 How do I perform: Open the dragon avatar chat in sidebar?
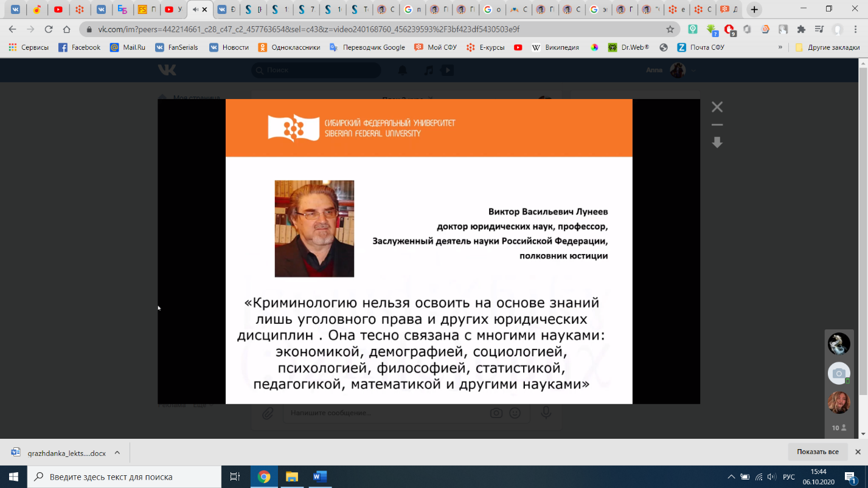click(839, 344)
